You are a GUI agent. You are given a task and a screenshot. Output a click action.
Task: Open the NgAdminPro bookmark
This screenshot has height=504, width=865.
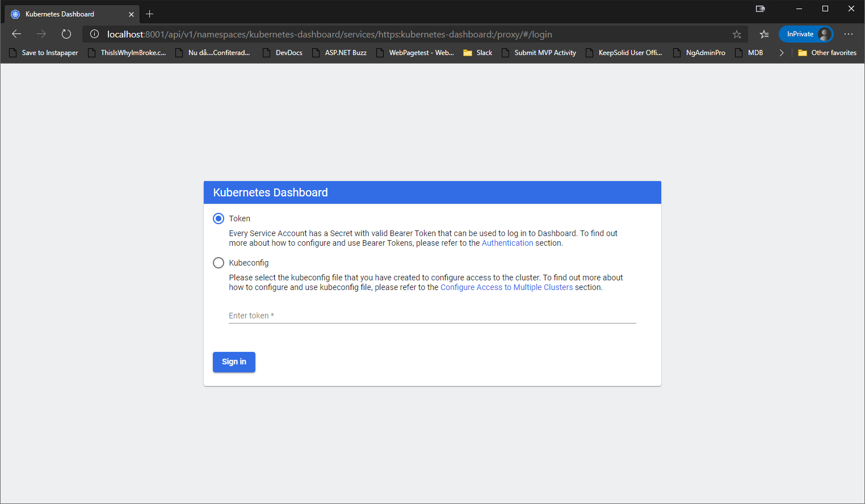(699, 53)
